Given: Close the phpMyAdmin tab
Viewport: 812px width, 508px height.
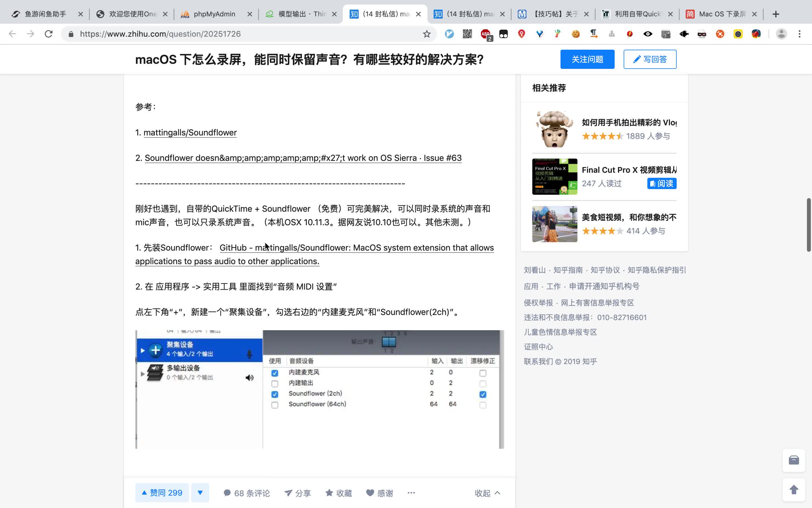Looking at the screenshot, I should [x=250, y=14].
